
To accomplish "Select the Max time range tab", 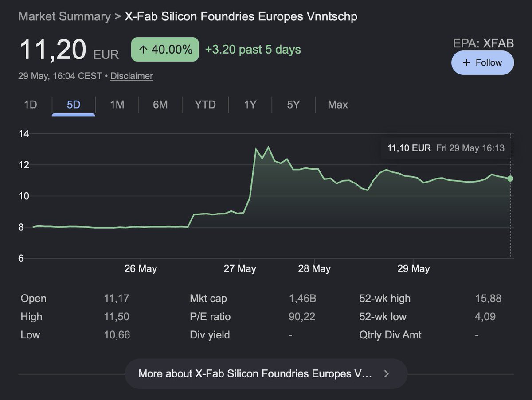I will click(x=338, y=105).
